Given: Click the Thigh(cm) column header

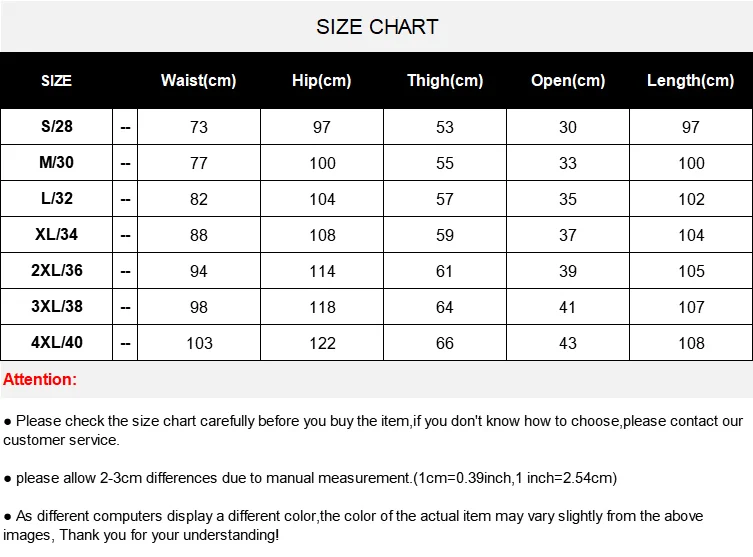Looking at the screenshot, I should (445, 80).
